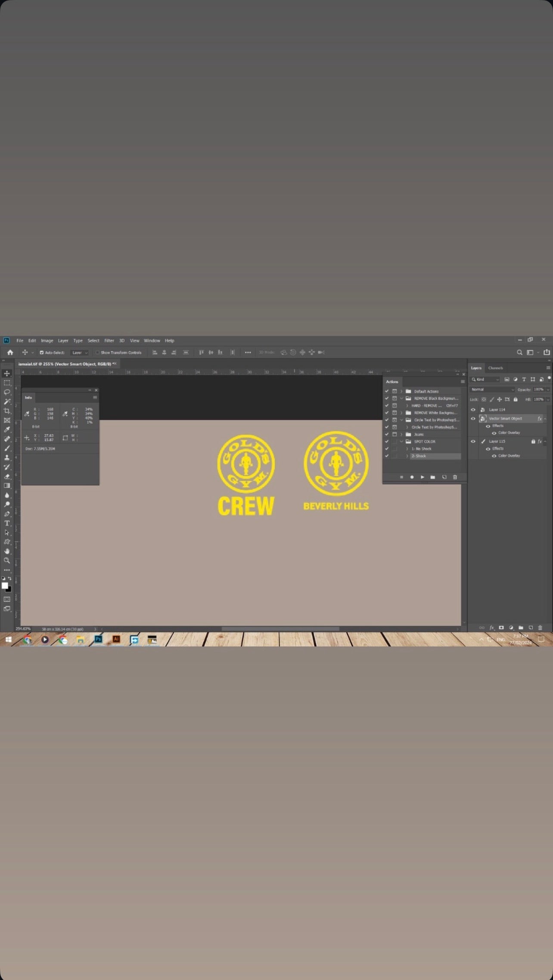Select the Clone Stamp tool

pyautogui.click(x=7, y=458)
